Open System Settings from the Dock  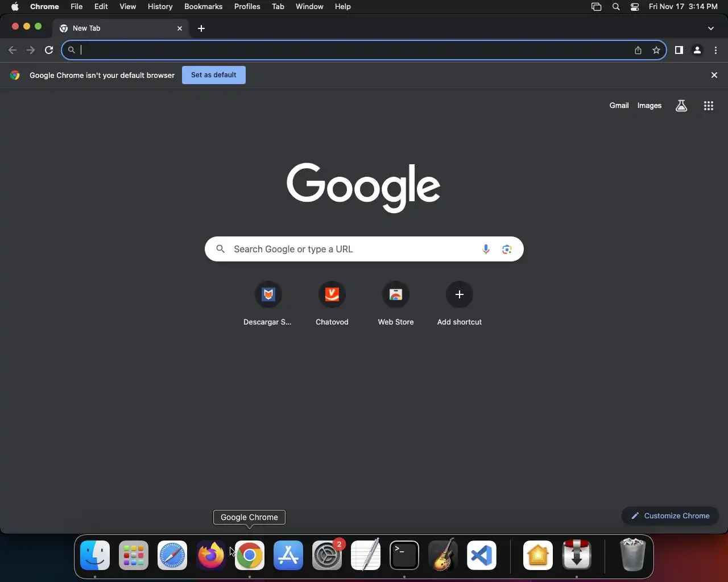coord(327,555)
